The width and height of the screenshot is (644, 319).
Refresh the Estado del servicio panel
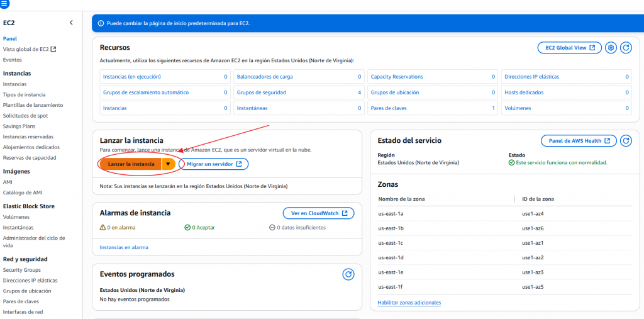pos(626,140)
